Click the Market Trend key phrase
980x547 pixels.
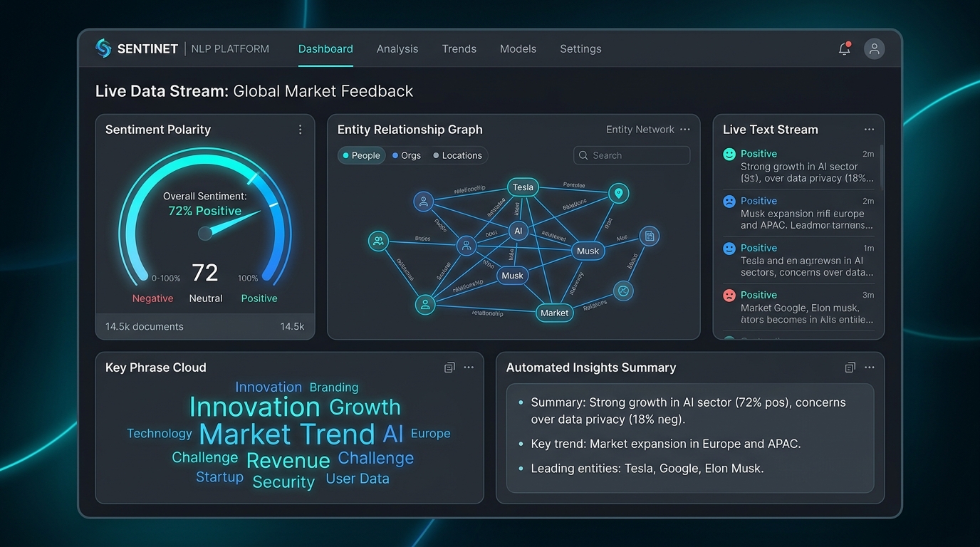pos(286,434)
